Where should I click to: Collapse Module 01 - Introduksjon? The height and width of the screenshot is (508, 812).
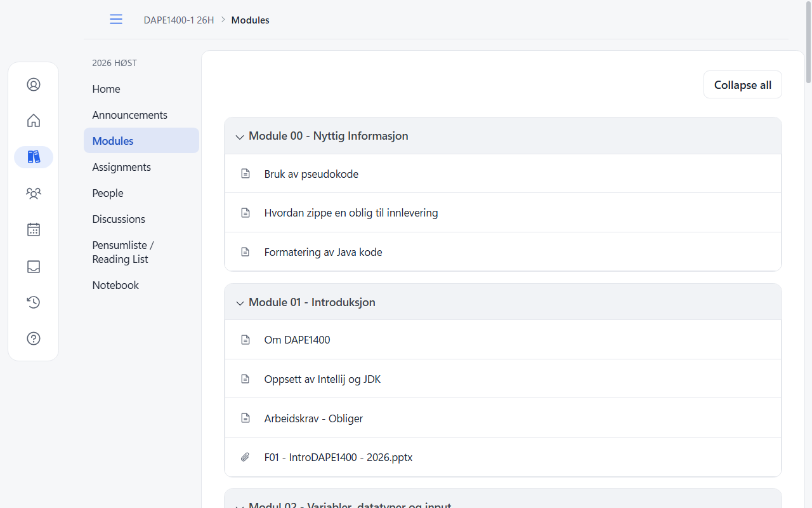pos(240,303)
